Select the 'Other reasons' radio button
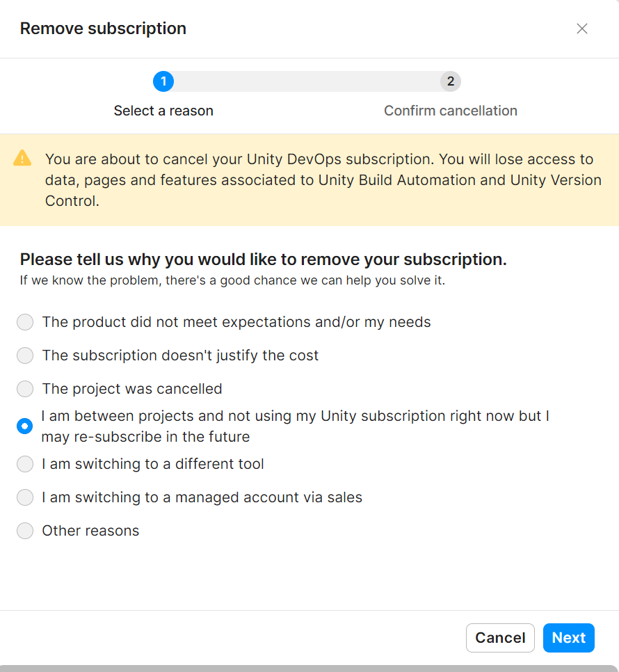Image resolution: width=619 pixels, height=672 pixels. click(x=25, y=531)
